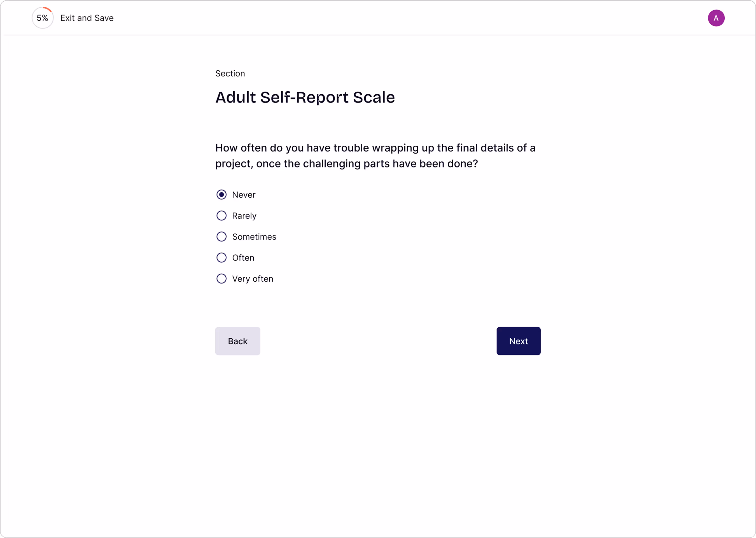The width and height of the screenshot is (756, 538).
Task: Open the purple user avatar A
Action: point(716,18)
